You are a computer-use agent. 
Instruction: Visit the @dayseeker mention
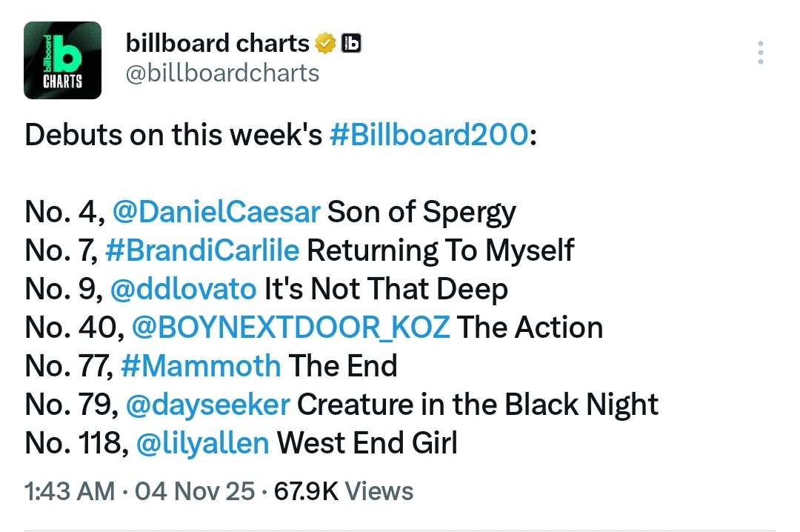coord(208,405)
